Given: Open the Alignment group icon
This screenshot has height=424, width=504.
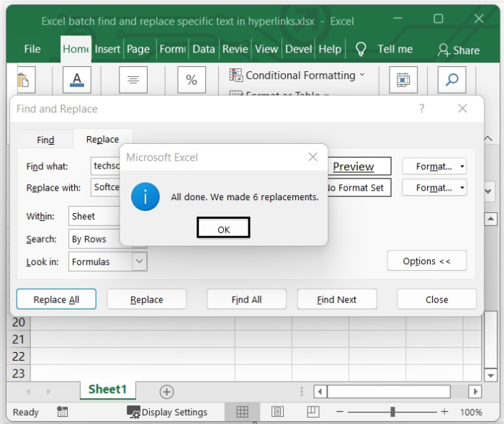Looking at the screenshot, I should [x=133, y=80].
